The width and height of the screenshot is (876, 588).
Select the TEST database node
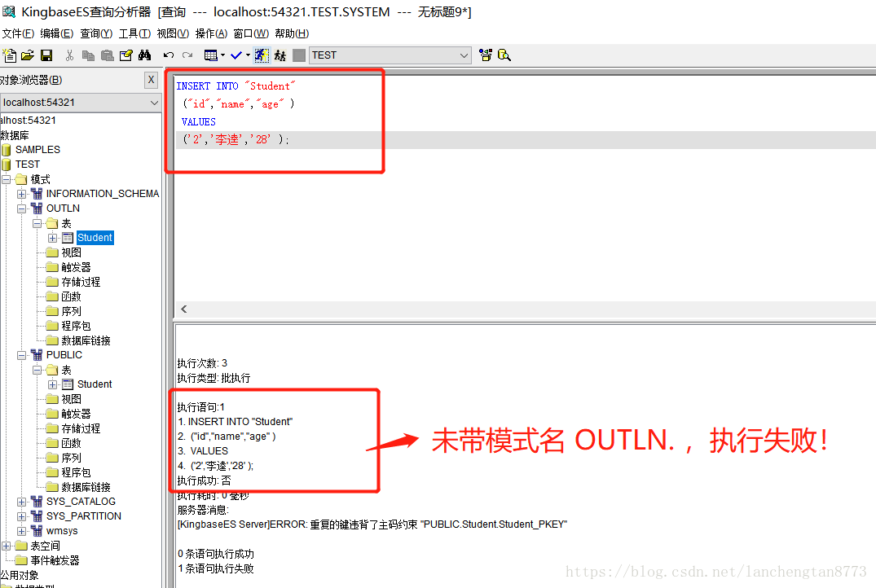(x=28, y=165)
